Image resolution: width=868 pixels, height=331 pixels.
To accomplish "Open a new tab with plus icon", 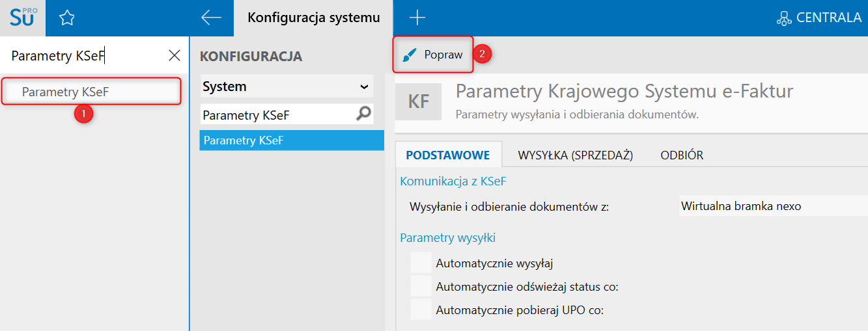I will click(x=417, y=18).
